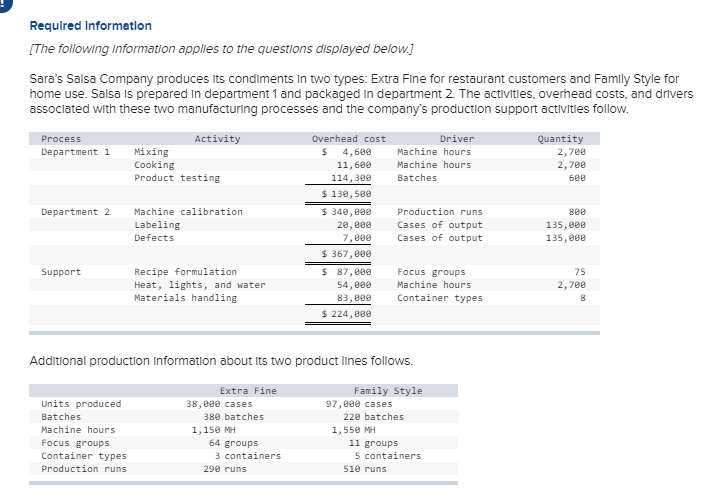Click the '380 batches' value
The image size is (708, 503).
coord(233,417)
